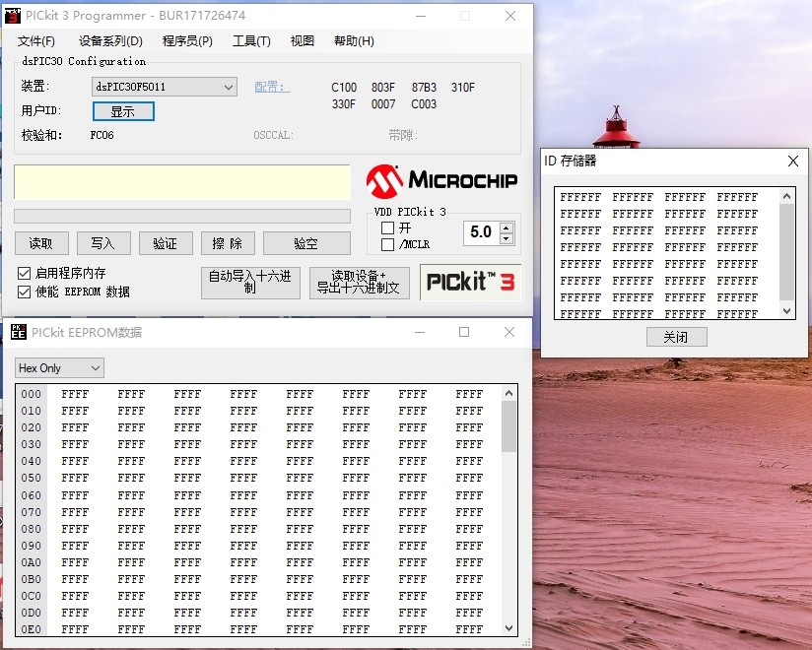This screenshot has width=812, height=650.
Task: Click the checksum value FC06
Action: (x=102, y=135)
